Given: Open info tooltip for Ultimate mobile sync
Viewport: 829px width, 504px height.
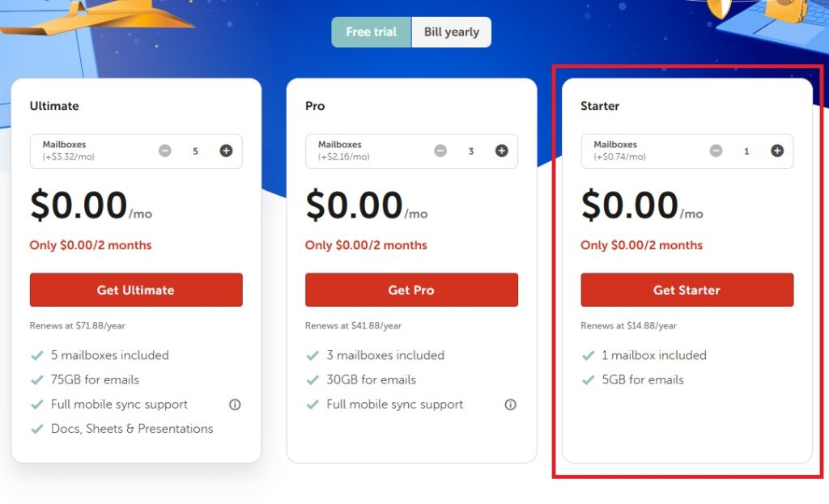Looking at the screenshot, I should pyautogui.click(x=235, y=404).
